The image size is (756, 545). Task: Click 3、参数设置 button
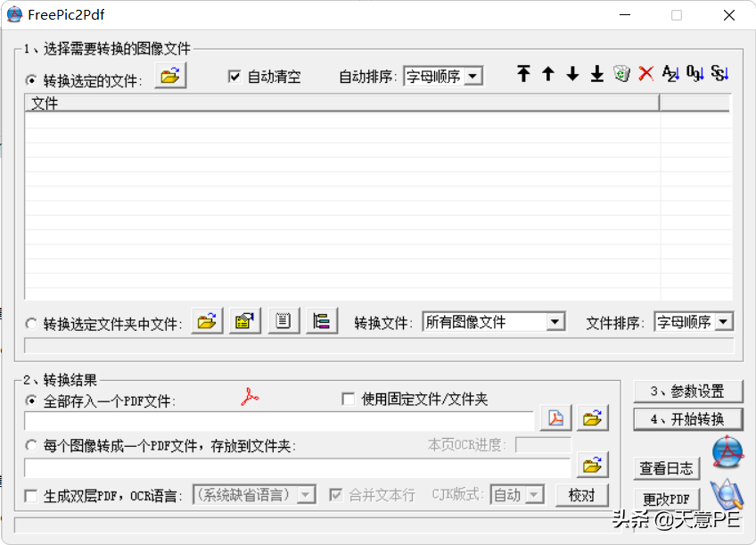coord(688,392)
